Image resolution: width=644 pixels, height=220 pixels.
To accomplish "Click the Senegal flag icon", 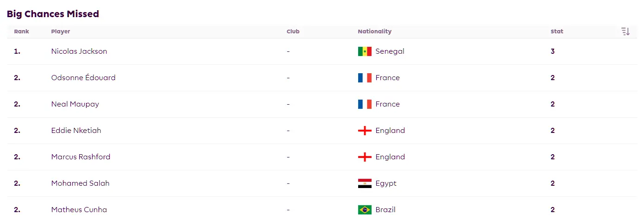I will (365, 51).
